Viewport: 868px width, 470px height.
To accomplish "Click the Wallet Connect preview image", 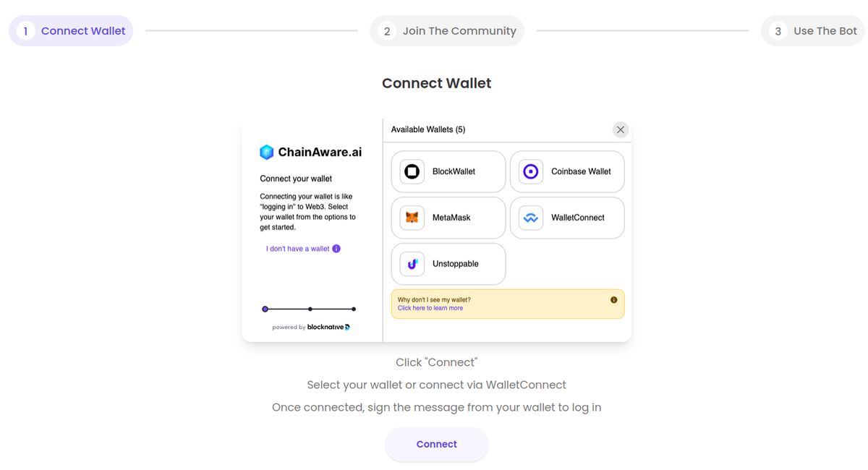I will click(x=437, y=230).
